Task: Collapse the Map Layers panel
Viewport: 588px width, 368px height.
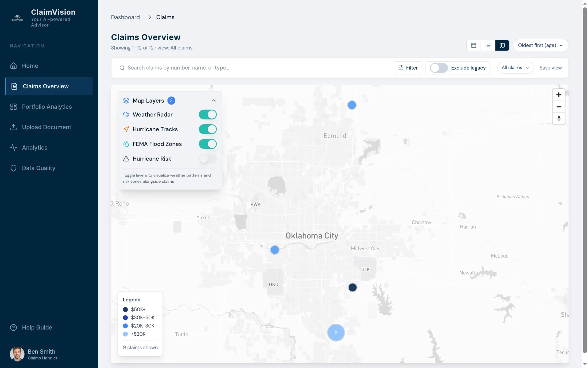Action: click(x=213, y=101)
